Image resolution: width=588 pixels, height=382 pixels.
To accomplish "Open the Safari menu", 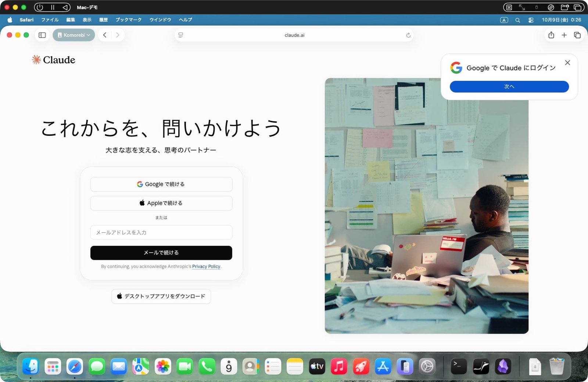I will pyautogui.click(x=26, y=20).
